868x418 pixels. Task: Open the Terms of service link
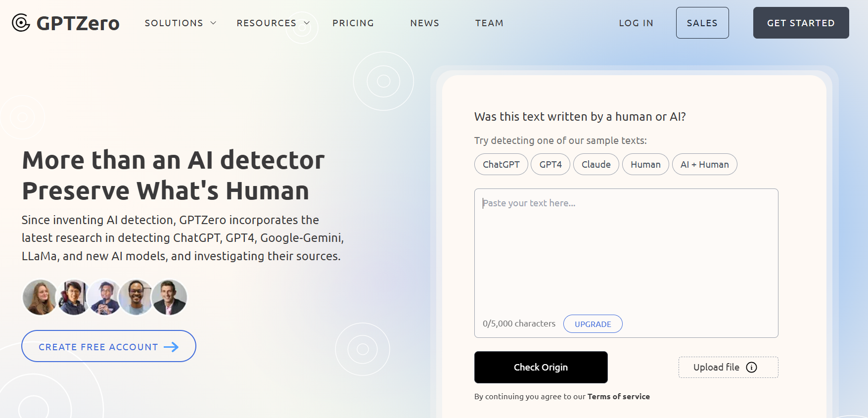point(619,396)
